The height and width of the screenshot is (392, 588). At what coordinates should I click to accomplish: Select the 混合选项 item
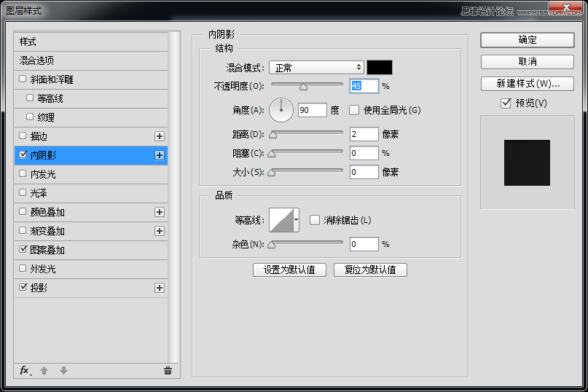pyautogui.click(x=91, y=60)
